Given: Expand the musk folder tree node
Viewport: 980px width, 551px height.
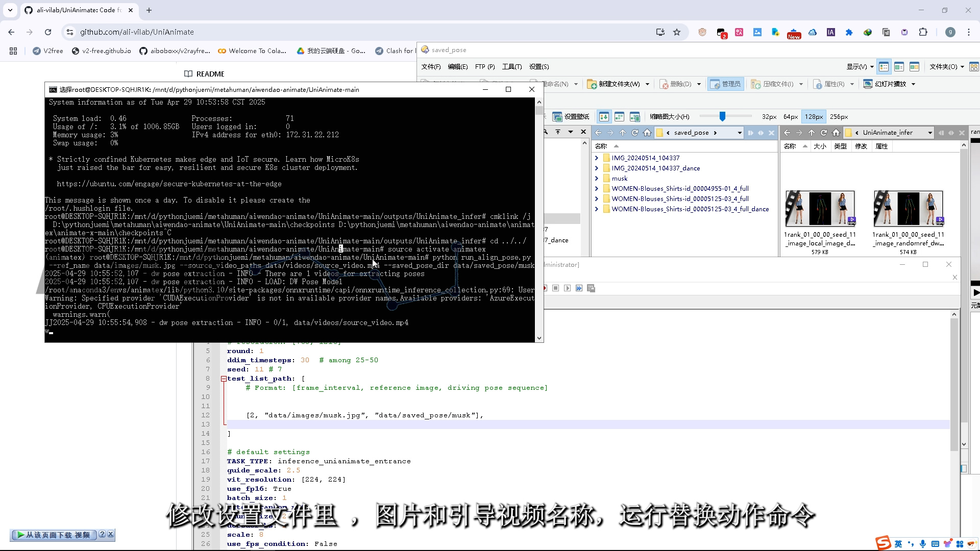Looking at the screenshot, I should (596, 179).
